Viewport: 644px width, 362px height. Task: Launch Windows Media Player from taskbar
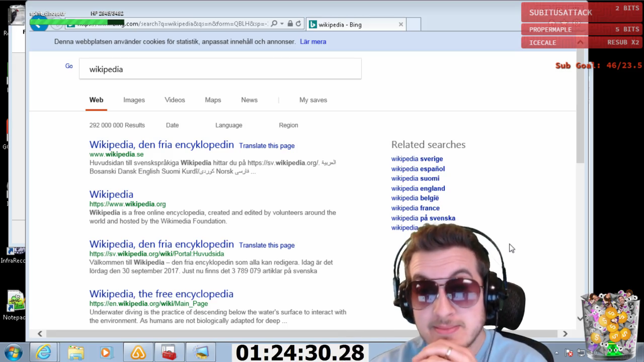(106, 352)
